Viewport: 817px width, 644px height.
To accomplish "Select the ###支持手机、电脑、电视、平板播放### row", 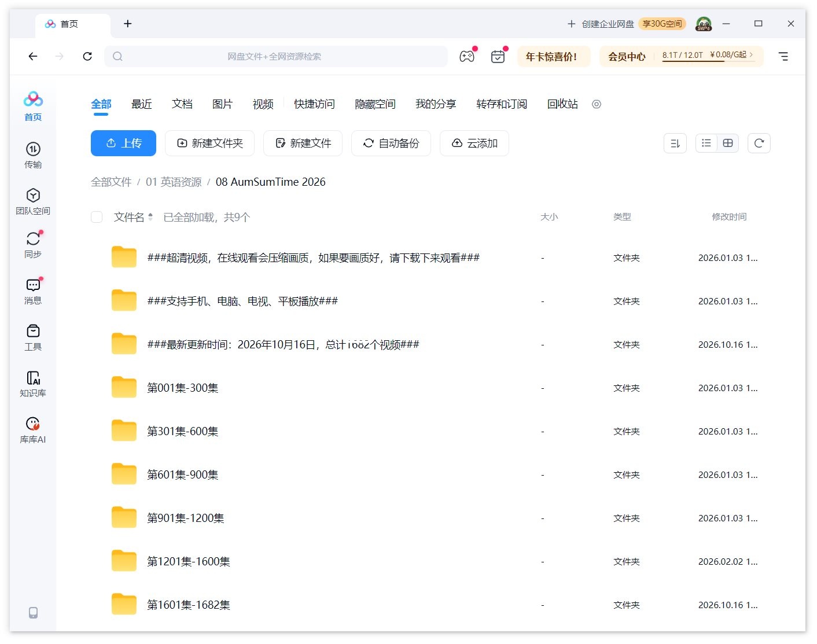I will (x=430, y=301).
